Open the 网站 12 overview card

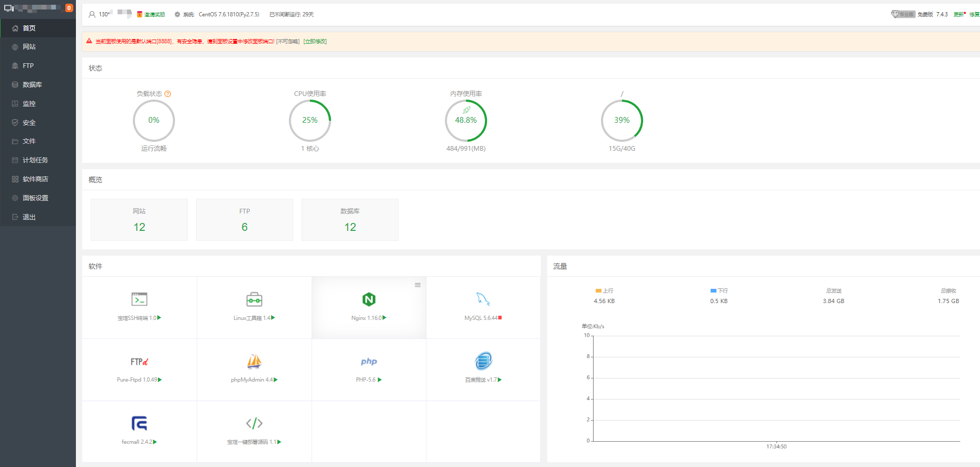[x=139, y=220]
